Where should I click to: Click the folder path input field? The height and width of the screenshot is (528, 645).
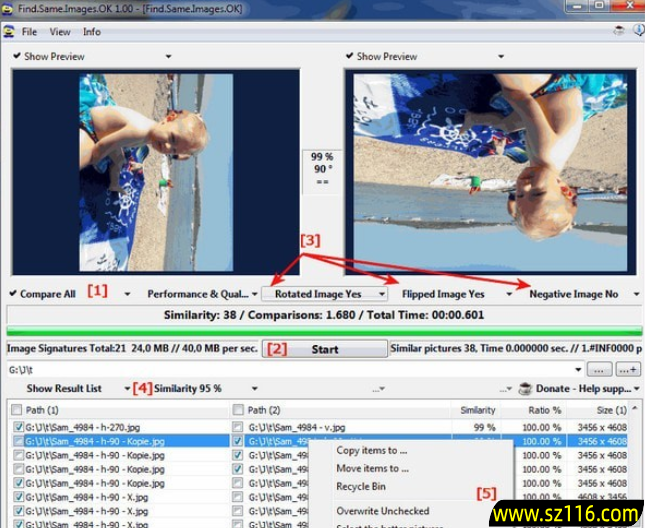[290, 369]
